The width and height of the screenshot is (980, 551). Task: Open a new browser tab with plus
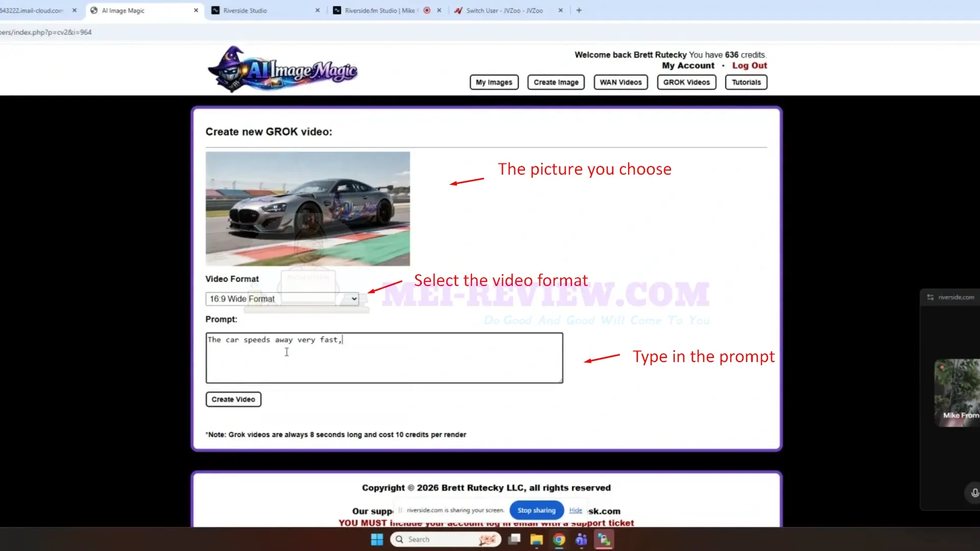pos(579,10)
